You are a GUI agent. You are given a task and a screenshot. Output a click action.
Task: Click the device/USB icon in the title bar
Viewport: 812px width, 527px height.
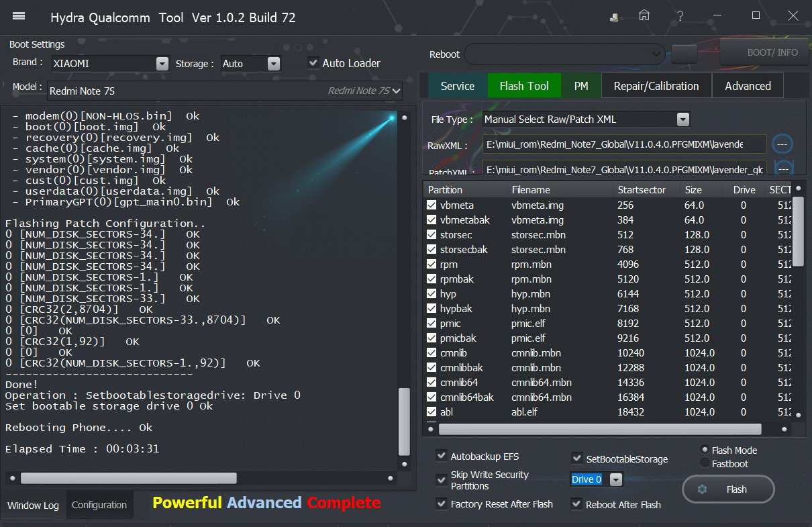[614, 17]
